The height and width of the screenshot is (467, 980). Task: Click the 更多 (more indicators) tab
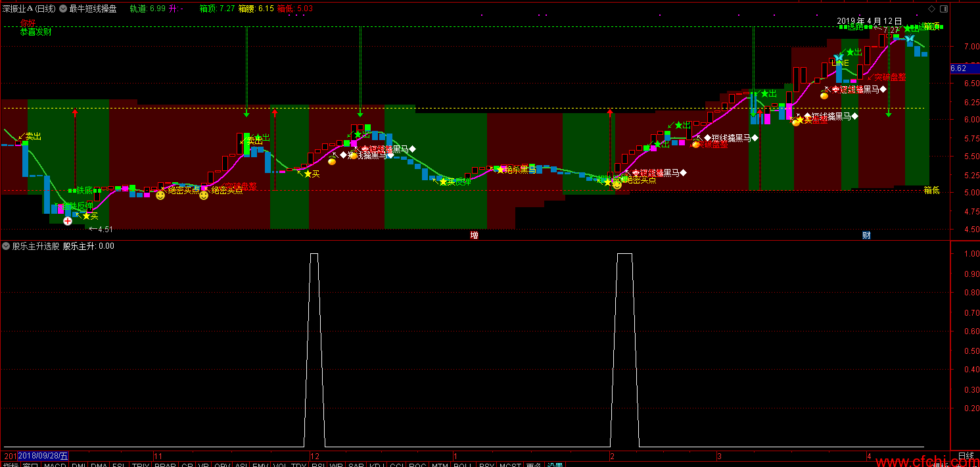[x=534, y=464]
